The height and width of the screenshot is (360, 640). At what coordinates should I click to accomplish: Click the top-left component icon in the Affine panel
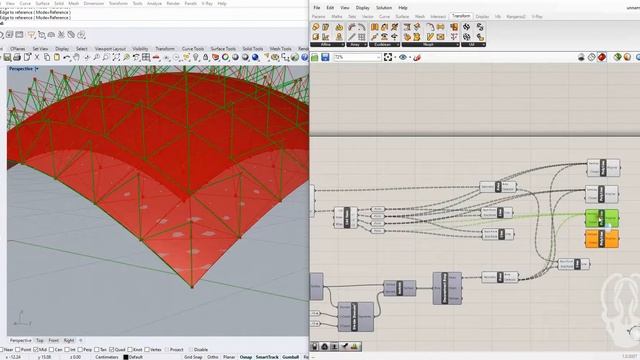point(316,27)
